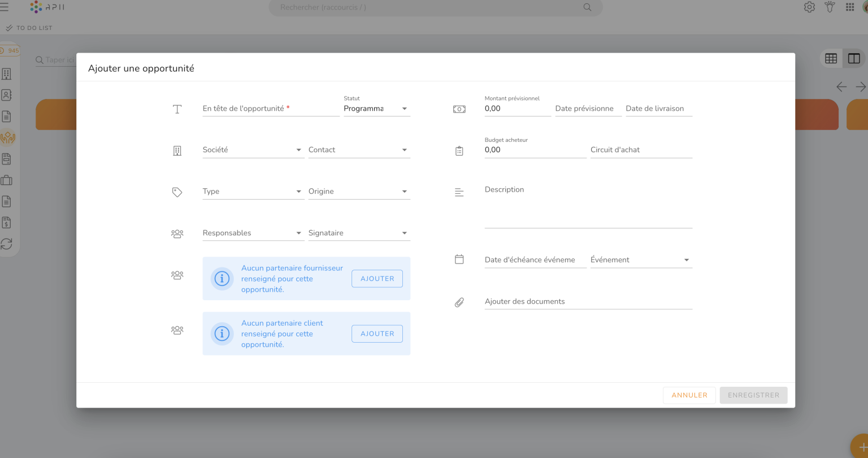Click Ajouter for partenaire client

click(x=377, y=334)
